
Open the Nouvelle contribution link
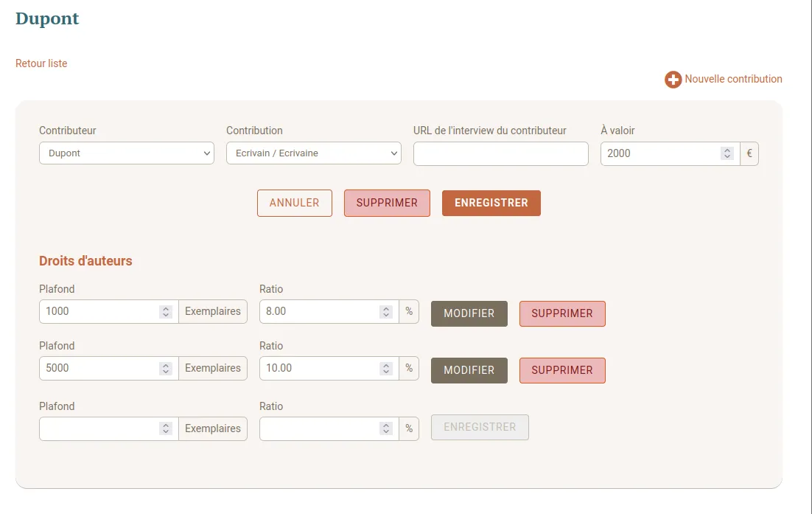click(733, 79)
